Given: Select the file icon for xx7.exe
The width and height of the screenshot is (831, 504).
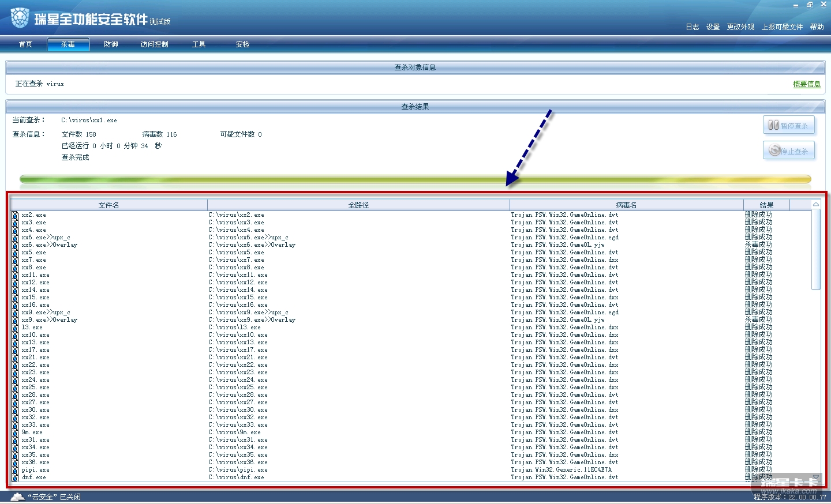Looking at the screenshot, I should [x=15, y=260].
